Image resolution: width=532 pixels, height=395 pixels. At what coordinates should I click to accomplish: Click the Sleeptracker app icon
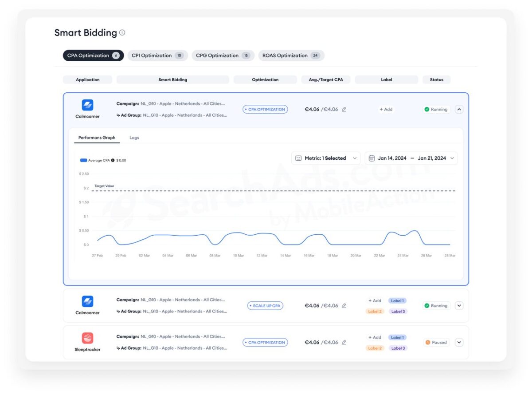[87, 338]
